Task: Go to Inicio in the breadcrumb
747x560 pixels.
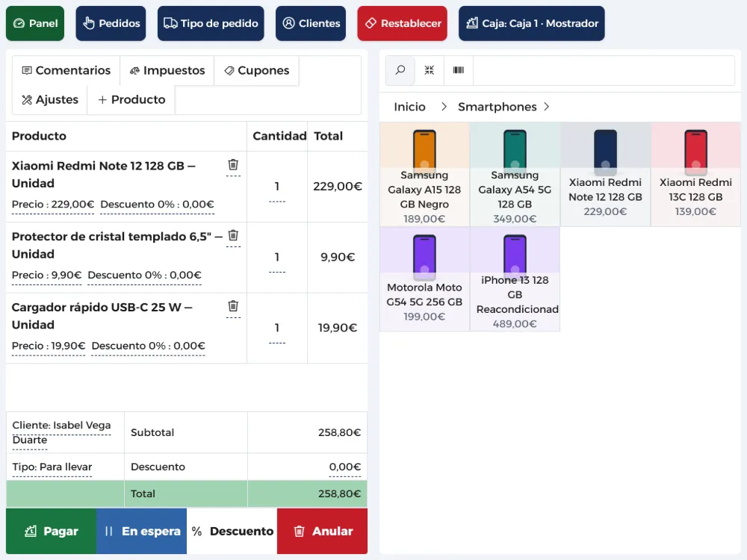Action: click(x=409, y=107)
